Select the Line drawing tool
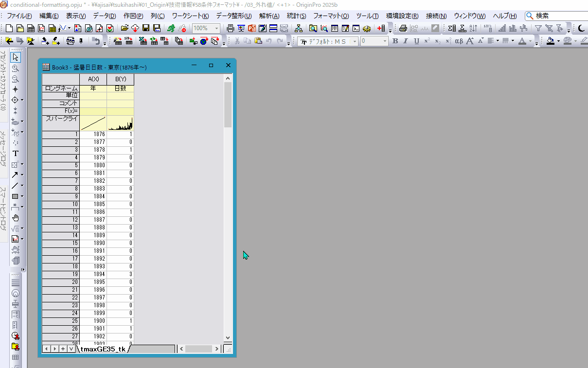This screenshot has height=368, width=588. click(15, 185)
